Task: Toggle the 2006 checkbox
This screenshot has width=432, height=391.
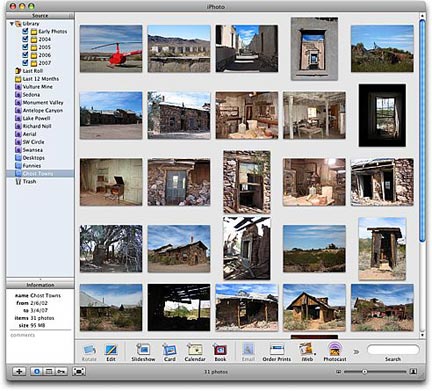Action: coord(25,55)
